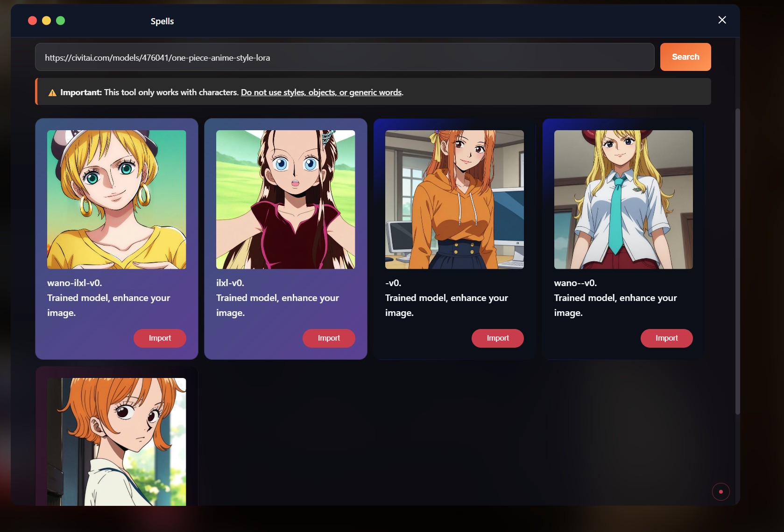Open the -v0. orange hoodie character thumbnail
Image resolution: width=784 pixels, height=532 pixels.
coord(454,199)
